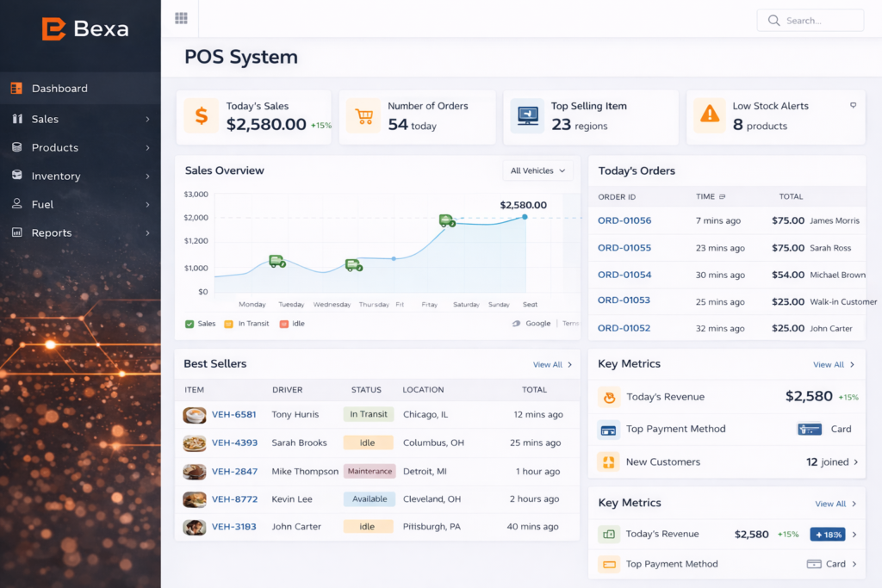Open the Inventory sidebar menu item
882x588 pixels.
coord(56,176)
